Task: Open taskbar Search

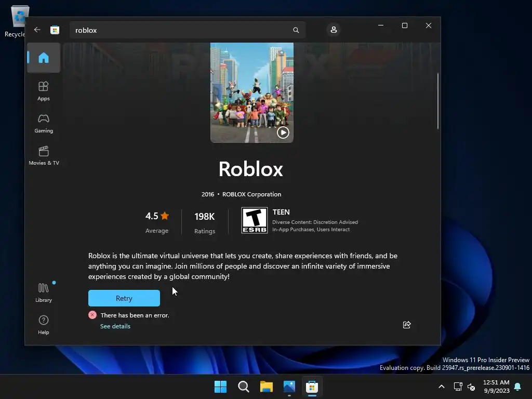Action: click(x=243, y=387)
